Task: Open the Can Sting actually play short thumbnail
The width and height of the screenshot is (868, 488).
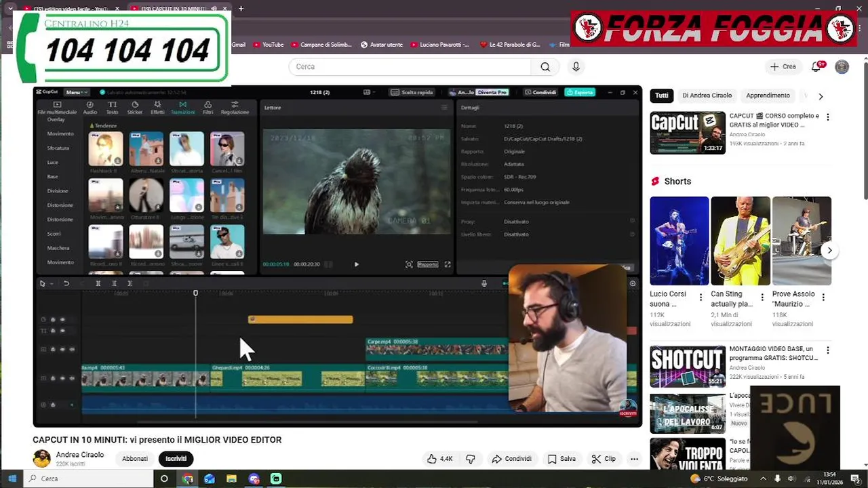Action: pyautogui.click(x=741, y=241)
